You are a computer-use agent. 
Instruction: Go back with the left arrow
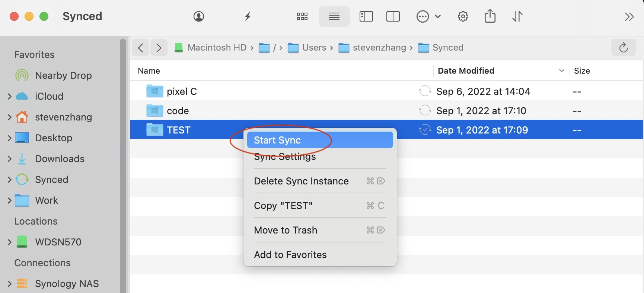coord(140,48)
